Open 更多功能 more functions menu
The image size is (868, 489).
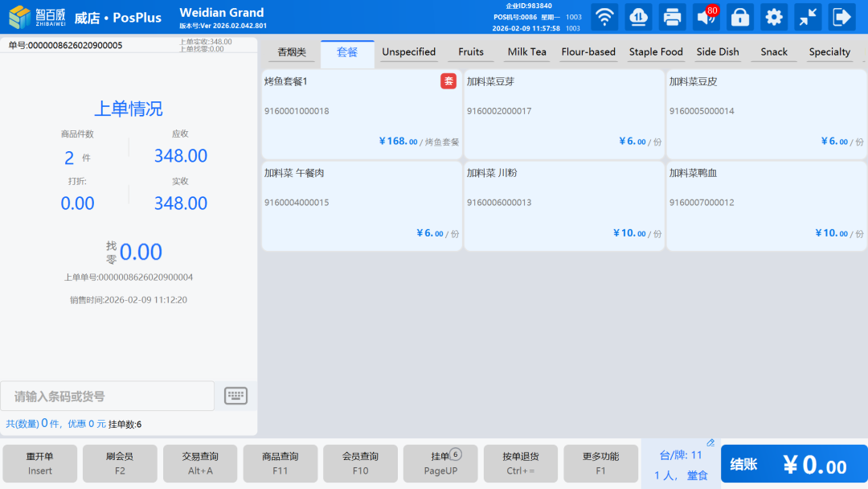pos(600,463)
